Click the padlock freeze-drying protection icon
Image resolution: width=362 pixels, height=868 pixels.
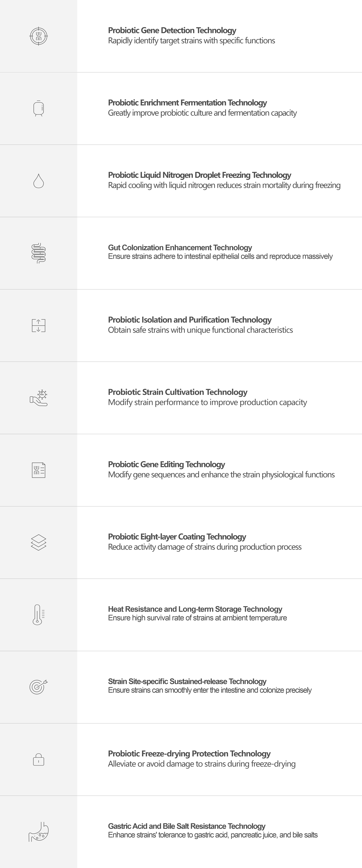coord(38,759)
